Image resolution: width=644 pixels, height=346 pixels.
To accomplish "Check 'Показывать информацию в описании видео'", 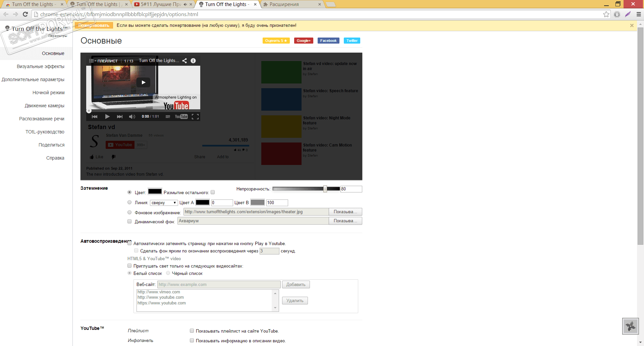I will coord(192,340).
